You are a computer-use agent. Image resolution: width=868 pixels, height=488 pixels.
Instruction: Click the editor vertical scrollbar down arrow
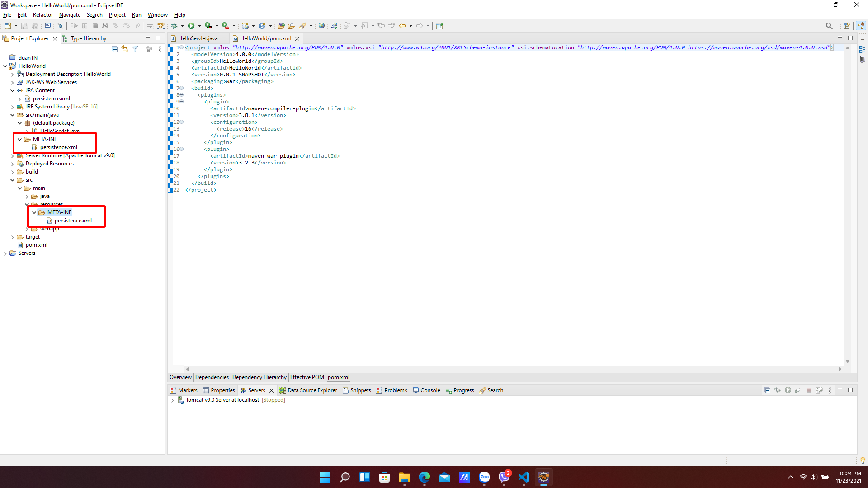tap(848, 361)
